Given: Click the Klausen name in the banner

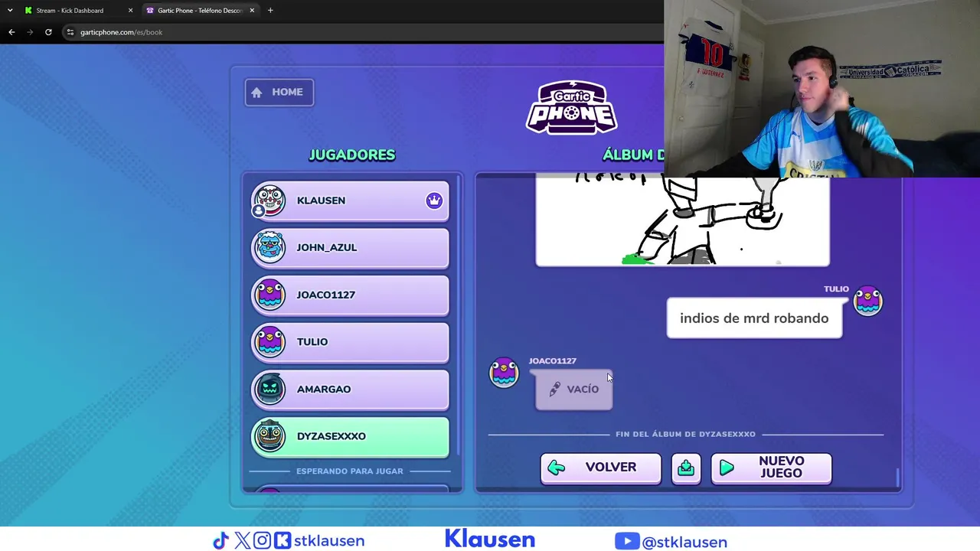Looking at the screenshot, I should [x=490, y=540].
